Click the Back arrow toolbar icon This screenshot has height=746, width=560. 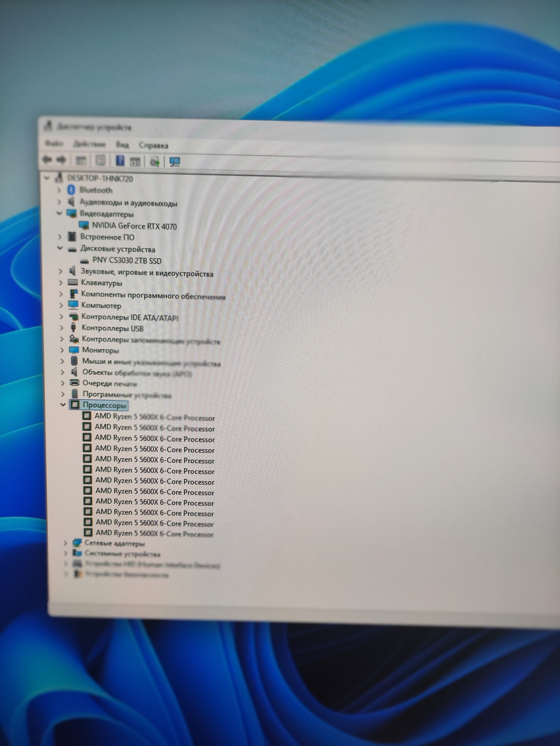point(47,160)
